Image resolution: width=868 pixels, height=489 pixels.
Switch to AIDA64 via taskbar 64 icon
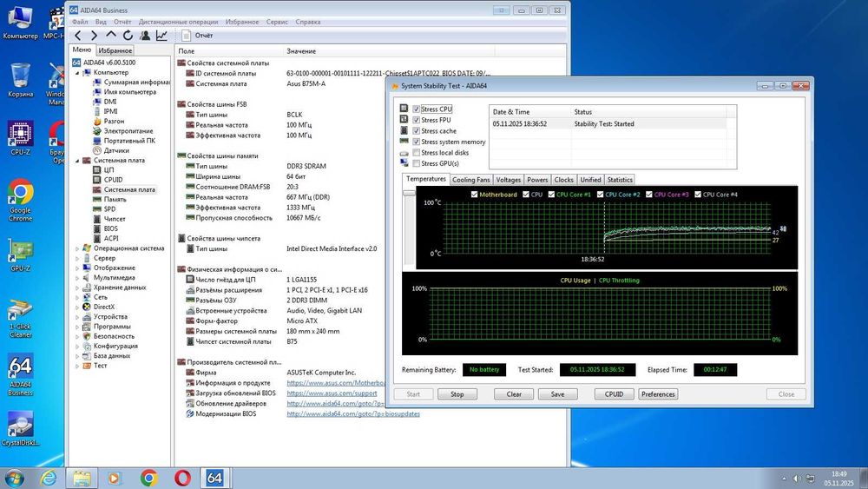[214, 478]
